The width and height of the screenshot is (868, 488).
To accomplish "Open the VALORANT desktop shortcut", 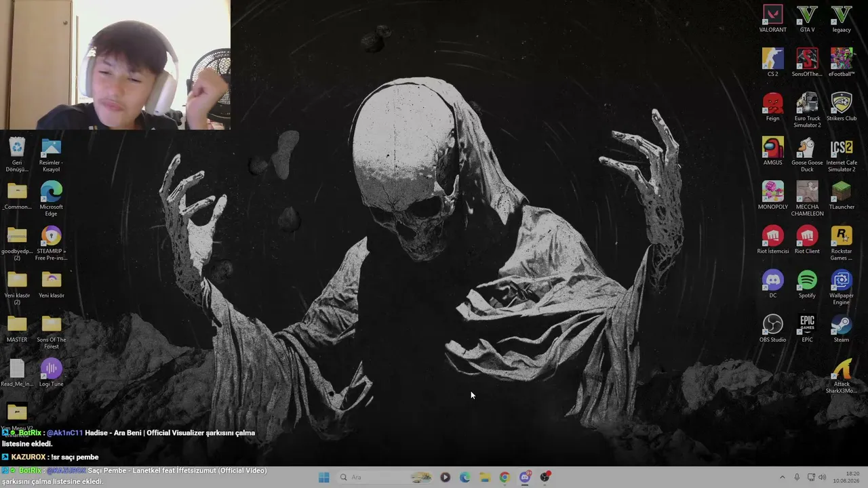I will pyautogui.click(x=772, y=19).
